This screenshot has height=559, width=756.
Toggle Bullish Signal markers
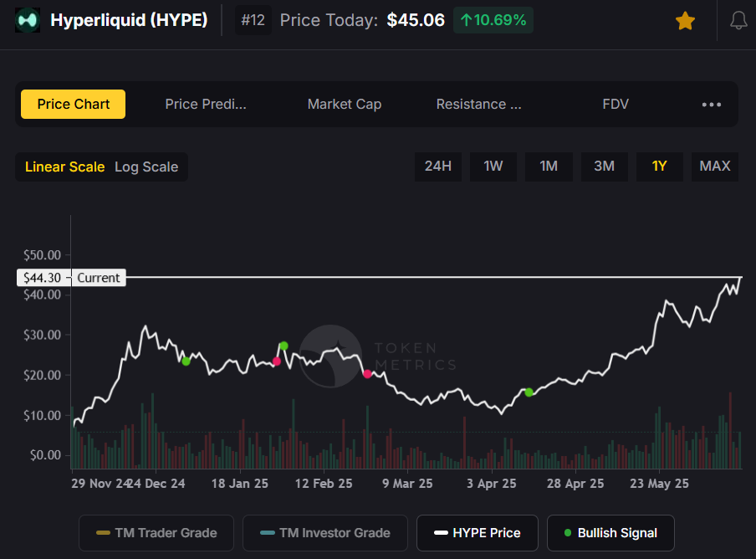click(610, 533)
